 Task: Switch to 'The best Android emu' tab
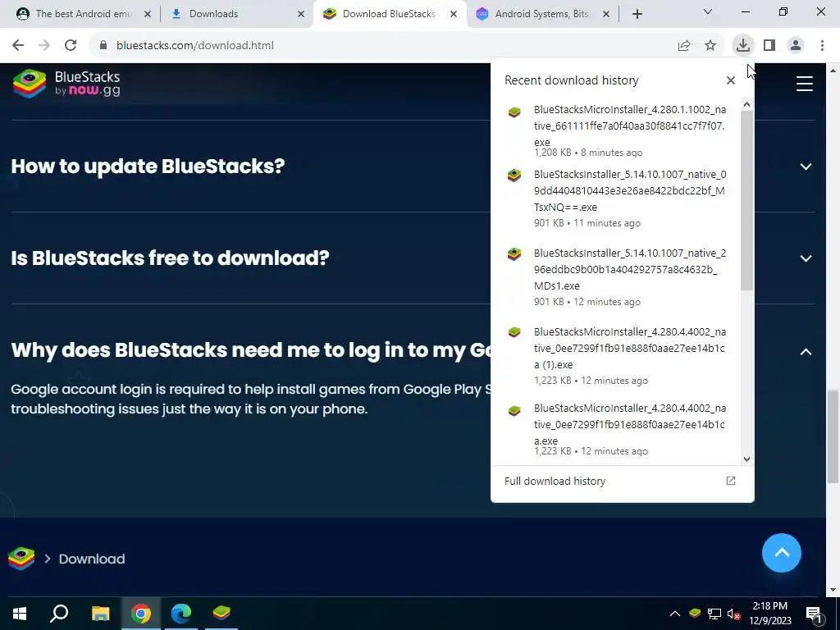(83, 14)
